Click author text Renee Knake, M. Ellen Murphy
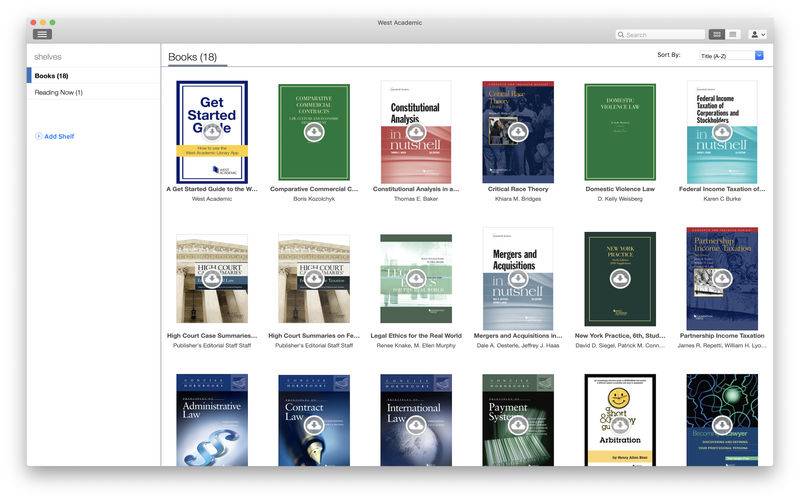 416,346
